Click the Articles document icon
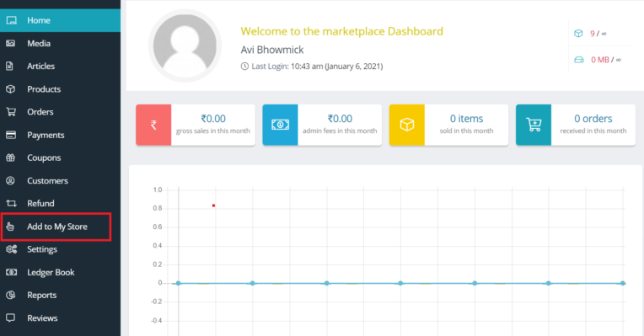This screenshot has width=644, height=336. click(10, 66)
